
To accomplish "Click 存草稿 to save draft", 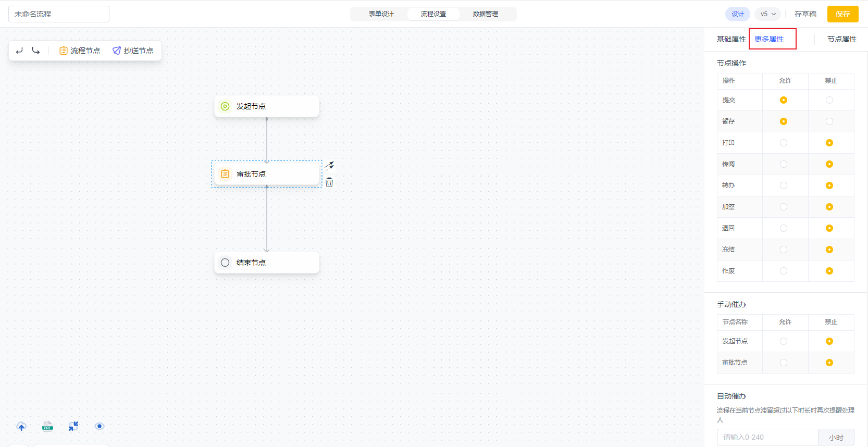I will (x=805, y=14).
